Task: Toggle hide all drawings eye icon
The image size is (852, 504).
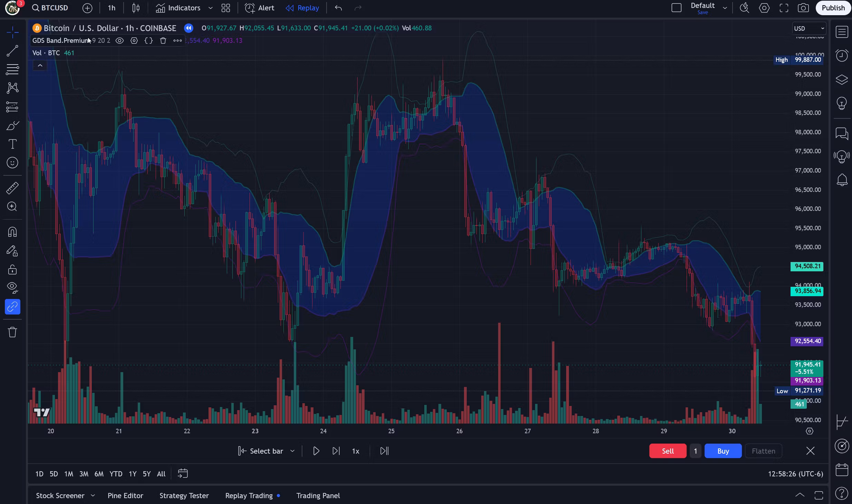Action: pyautogui.click(x=12, y=287)
